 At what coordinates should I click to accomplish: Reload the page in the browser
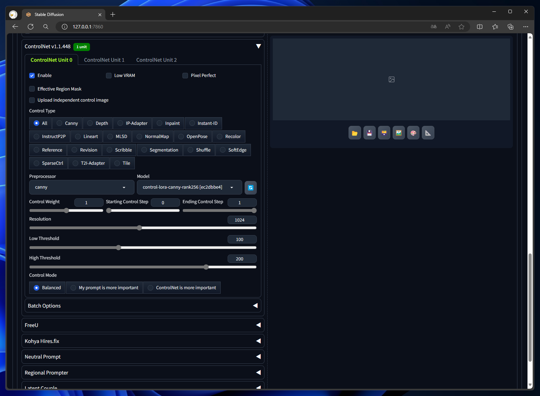pos(30,27)
